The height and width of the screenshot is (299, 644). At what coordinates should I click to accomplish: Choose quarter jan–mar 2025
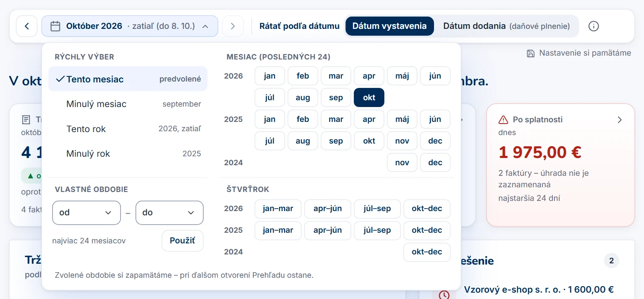278,230
